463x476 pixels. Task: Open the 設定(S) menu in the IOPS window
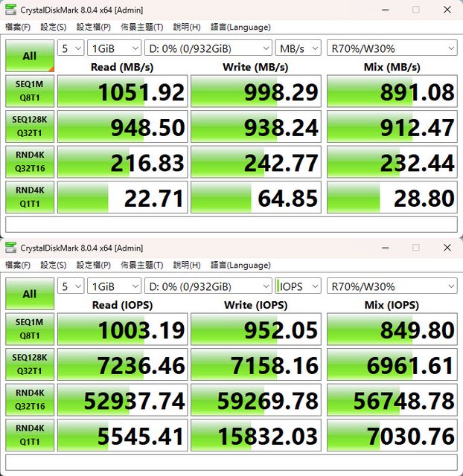click(x=53, y=266)
